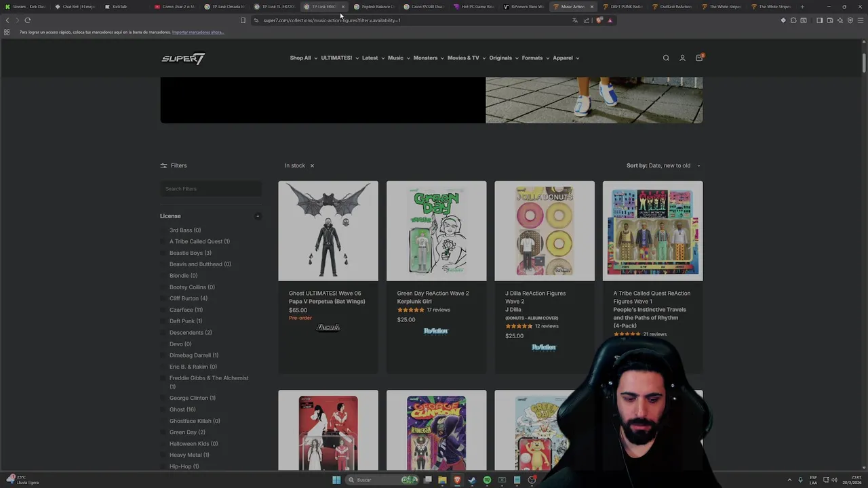Remove the In stock filter chip

coord(312,165)
